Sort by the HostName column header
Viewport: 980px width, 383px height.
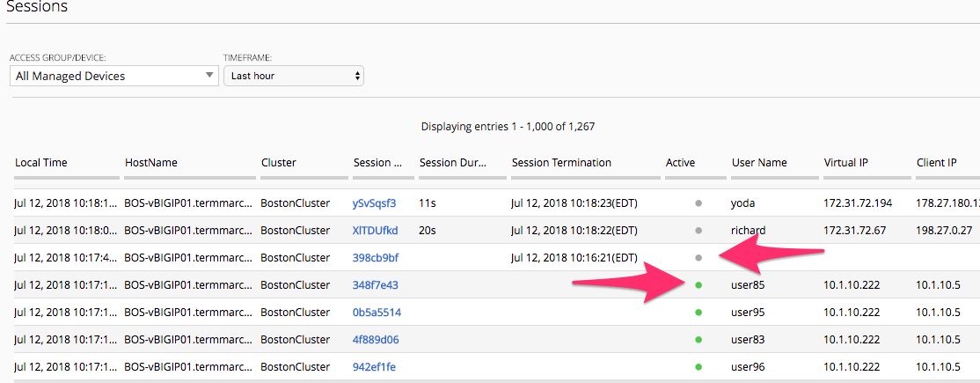(x=151, y=163)
